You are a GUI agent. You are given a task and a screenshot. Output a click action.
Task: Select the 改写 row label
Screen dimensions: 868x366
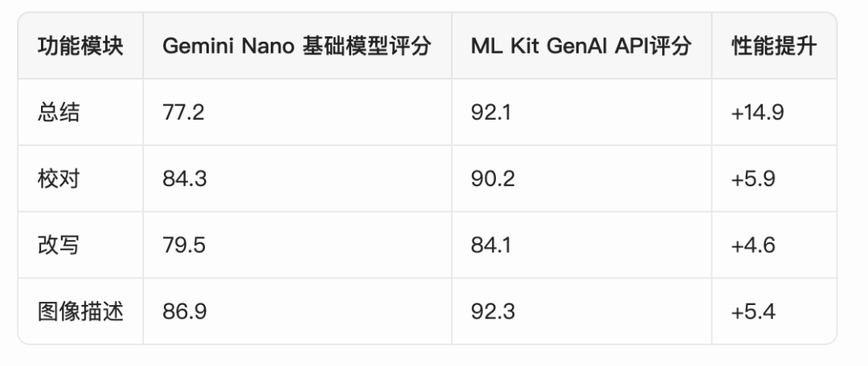click(59, 245)
